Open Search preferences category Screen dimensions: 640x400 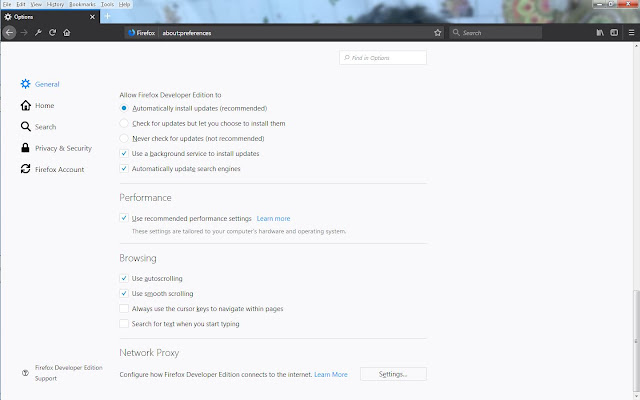(38, 127)
